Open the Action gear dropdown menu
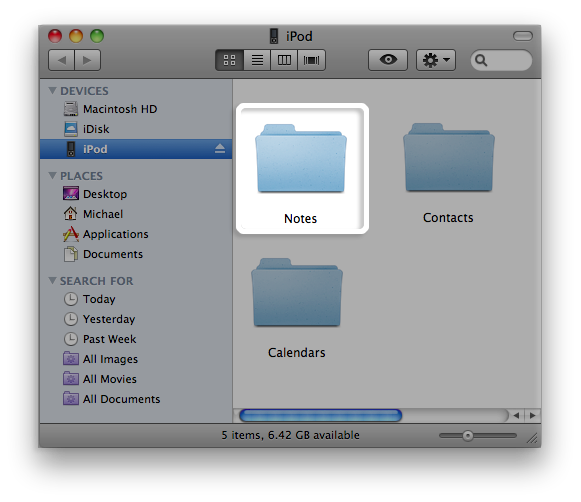 coord(436,60)
